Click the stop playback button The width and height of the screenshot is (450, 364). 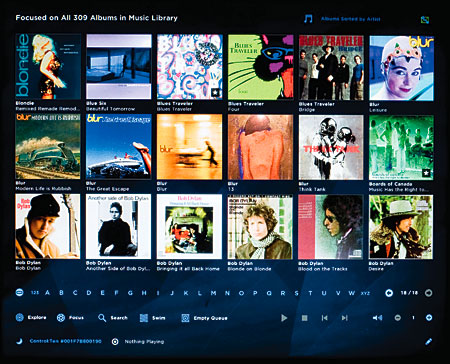tap(304, 318)
